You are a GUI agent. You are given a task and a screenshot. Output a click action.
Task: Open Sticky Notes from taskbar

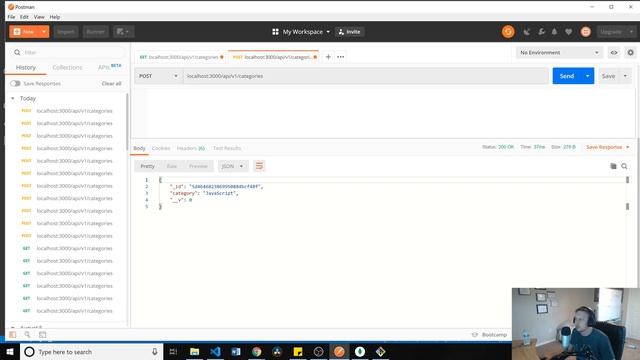(x=298, y=351)
